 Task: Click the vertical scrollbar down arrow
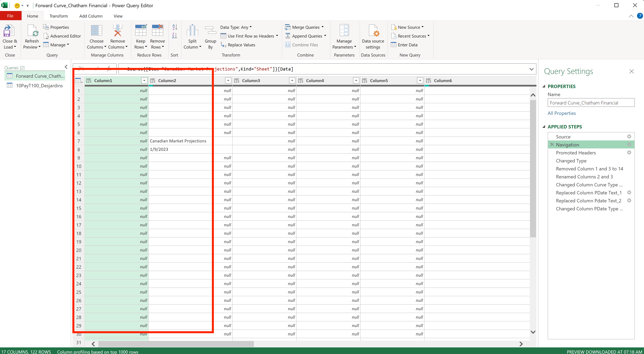pos(533,332)
